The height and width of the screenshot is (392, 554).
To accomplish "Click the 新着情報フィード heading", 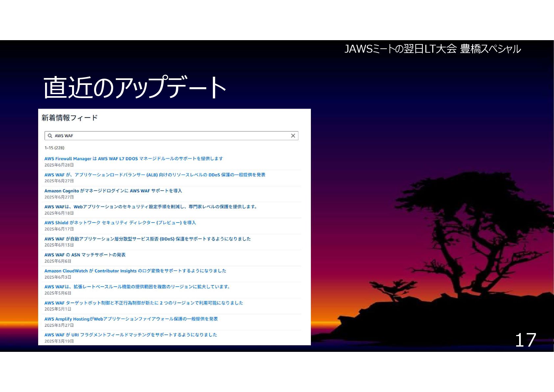I will 69,118.
